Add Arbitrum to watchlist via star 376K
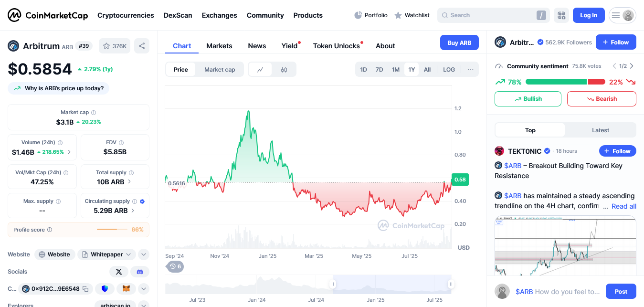Image resolution: width=644 pixels, height=307 pixels. click(115, 46)
